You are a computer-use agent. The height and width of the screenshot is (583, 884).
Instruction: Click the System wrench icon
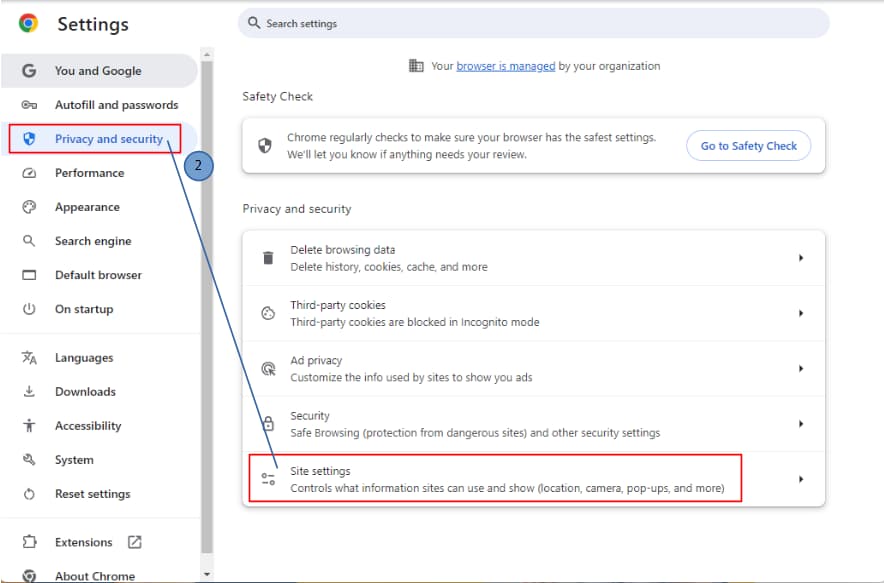pyautogui.click(x=28, y=459)
